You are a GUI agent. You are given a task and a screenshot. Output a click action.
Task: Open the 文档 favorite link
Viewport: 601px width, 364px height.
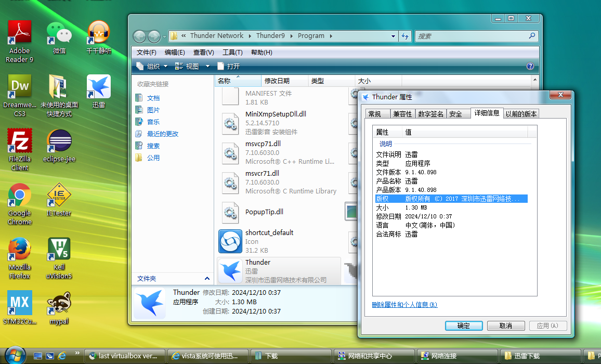(x=153, y=98)
